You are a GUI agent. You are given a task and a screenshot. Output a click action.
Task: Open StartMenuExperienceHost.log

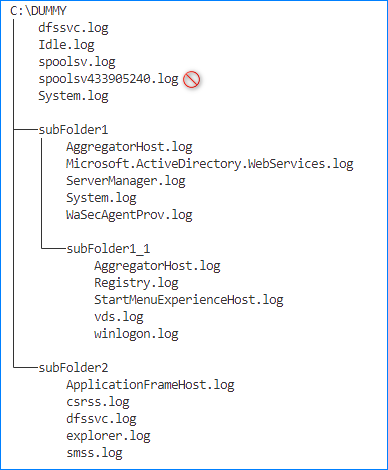pyautogui.click(x=189, y=300)
